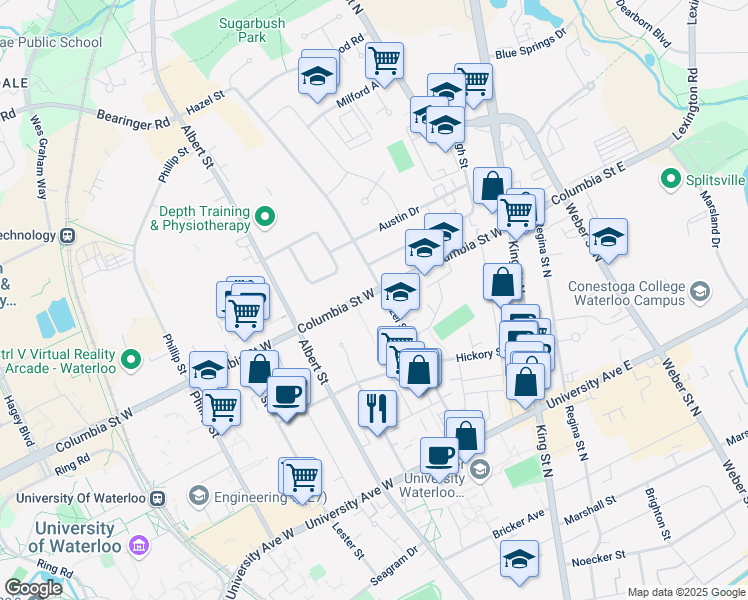Select the Marsland Dr street label
Screen dimensions: 748x600
(709, 219)
